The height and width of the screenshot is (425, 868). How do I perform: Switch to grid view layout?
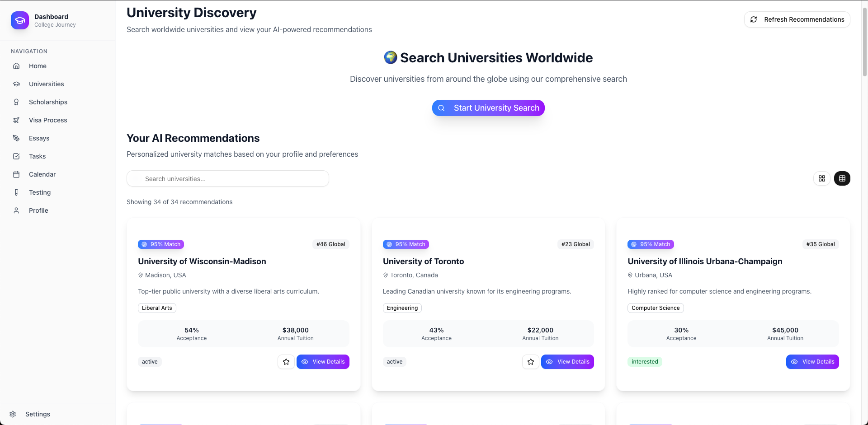pyautogui.click(x=822, y=178)
